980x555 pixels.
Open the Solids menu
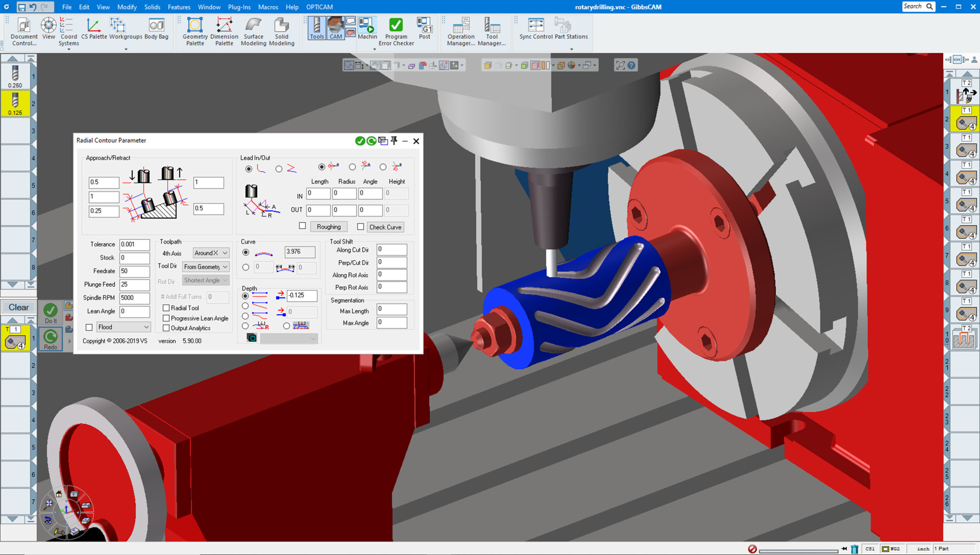coord(152,7)
